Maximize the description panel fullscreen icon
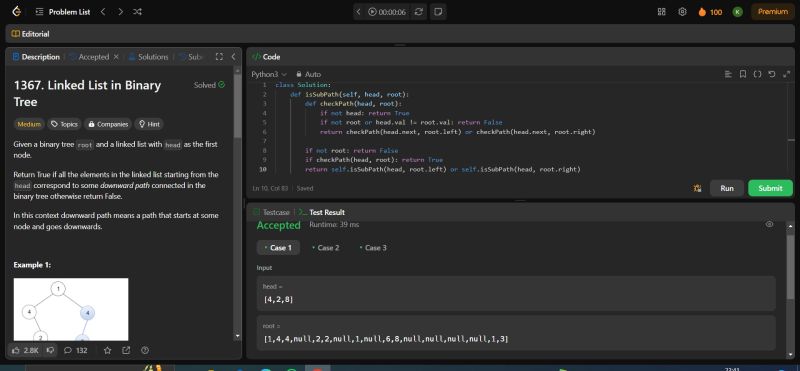The height and width of the screenshot is (371, 800). click(x=219, y=57)
